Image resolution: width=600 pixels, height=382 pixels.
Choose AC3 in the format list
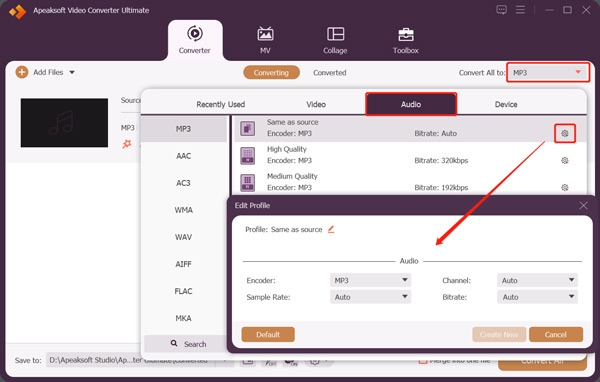coord(184,183)
